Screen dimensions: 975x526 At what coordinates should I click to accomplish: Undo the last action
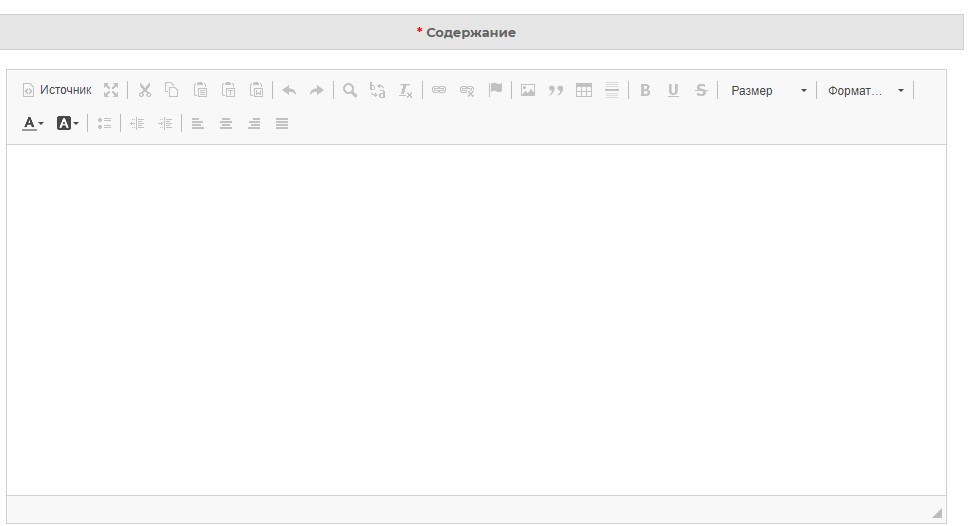click(289, 90)
